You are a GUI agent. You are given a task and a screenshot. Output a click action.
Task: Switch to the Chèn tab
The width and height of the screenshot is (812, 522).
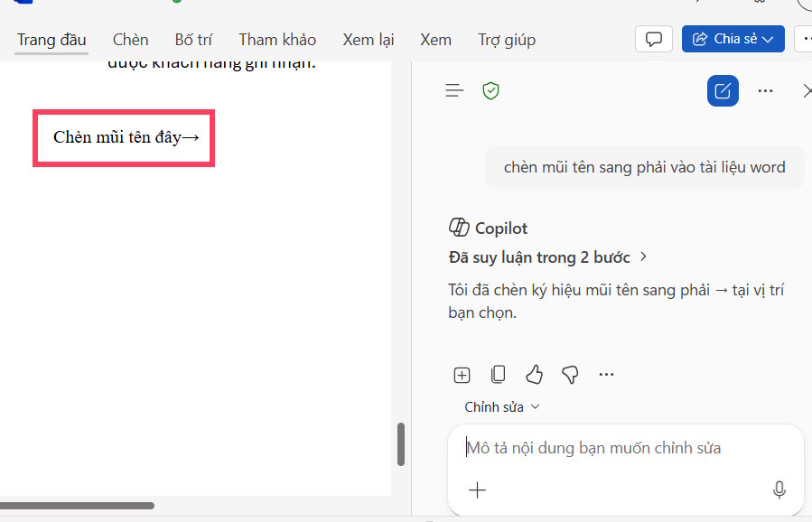click(x=130, y=40)
